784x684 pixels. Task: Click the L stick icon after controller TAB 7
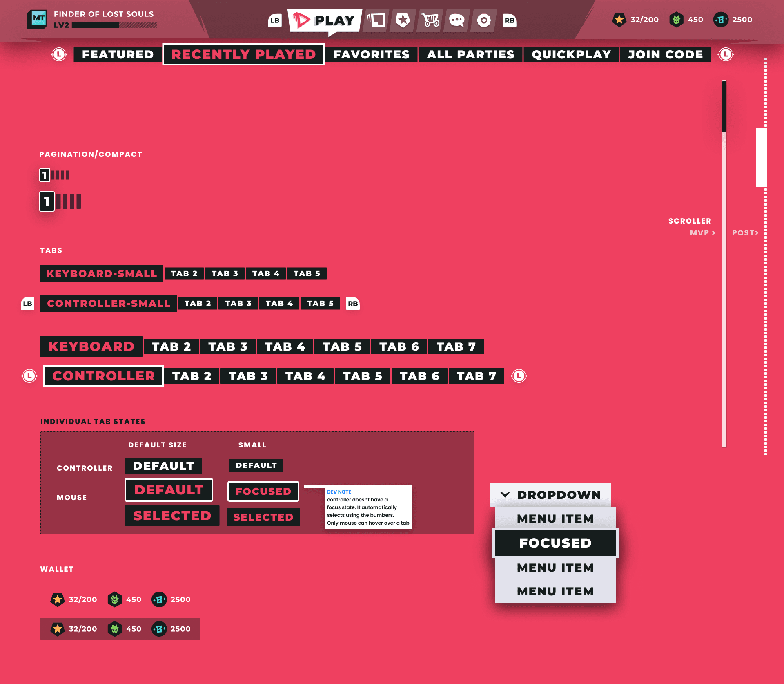tap(519, 376)
